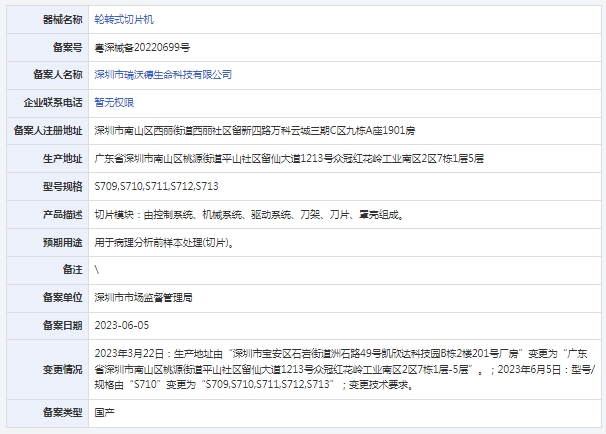Click the 备案类型 row label
606x434 pixels.
(63, 412)
